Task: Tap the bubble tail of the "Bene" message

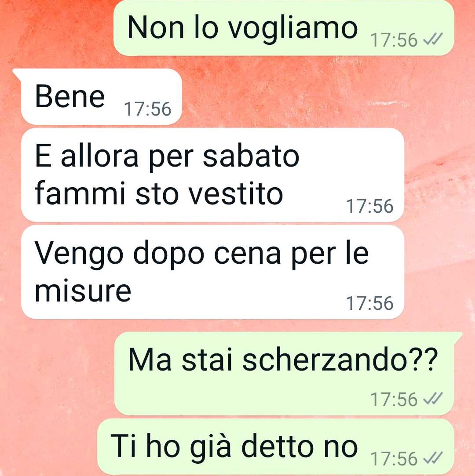Action: [x=17, y=75]
